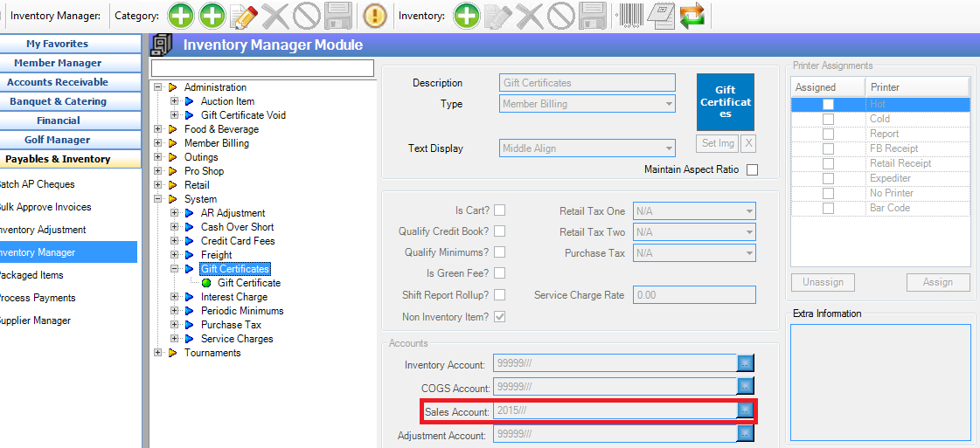
Task: Click the notepad icon beside the barcode
Action: [661, 15]
